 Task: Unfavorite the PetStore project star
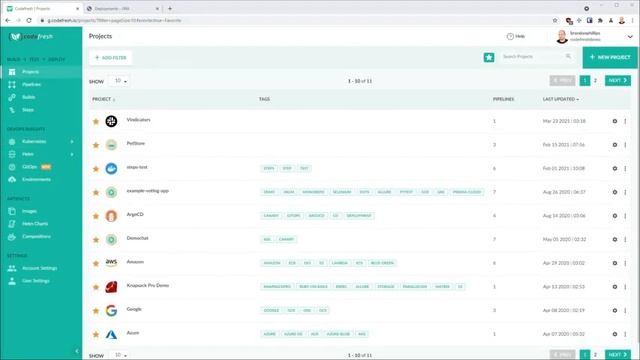[96, 145]
